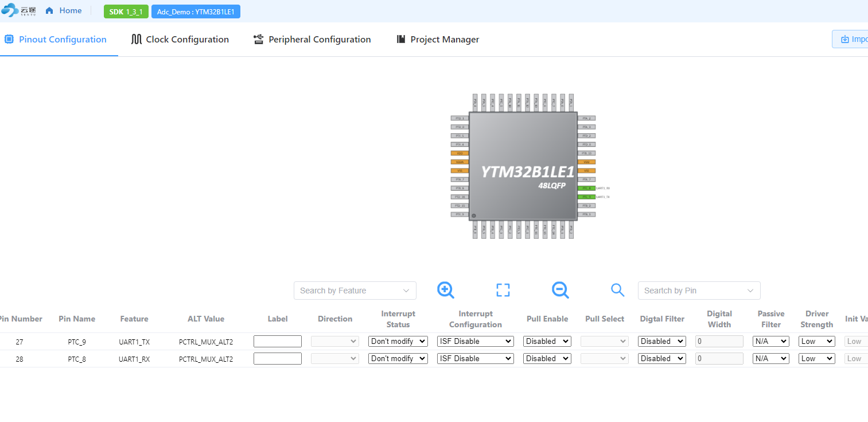Click the Yuntu cloud logo
Image resolution: width=868 pixels, height=422 pixels.
pyautogui.click(x=18, y=11)
